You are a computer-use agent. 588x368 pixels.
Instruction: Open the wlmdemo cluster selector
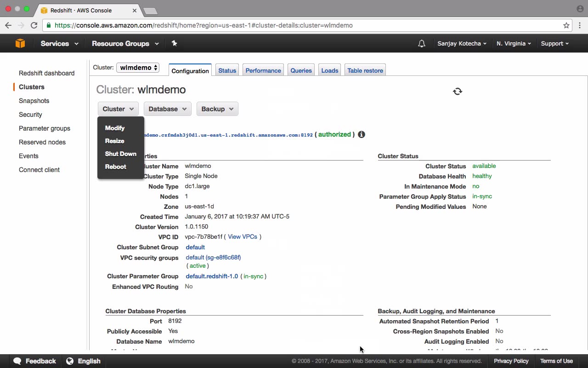pos(138,68)
